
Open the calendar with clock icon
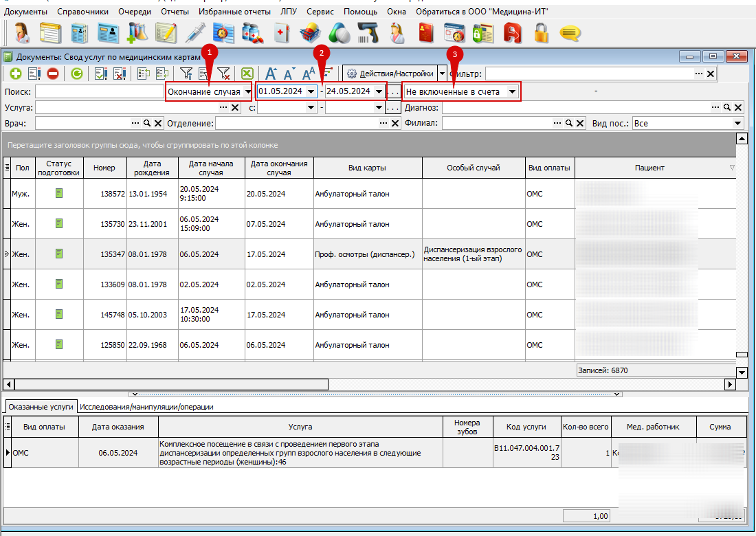454,34
